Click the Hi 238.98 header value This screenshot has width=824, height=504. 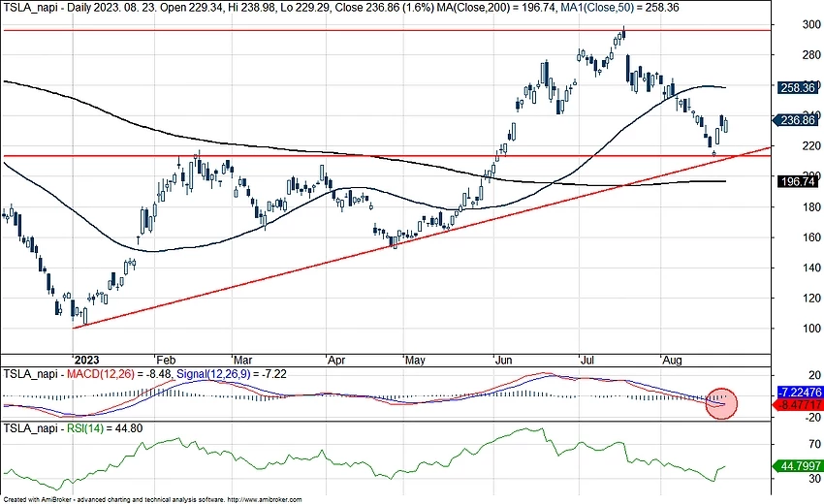(x=253, y=8)
